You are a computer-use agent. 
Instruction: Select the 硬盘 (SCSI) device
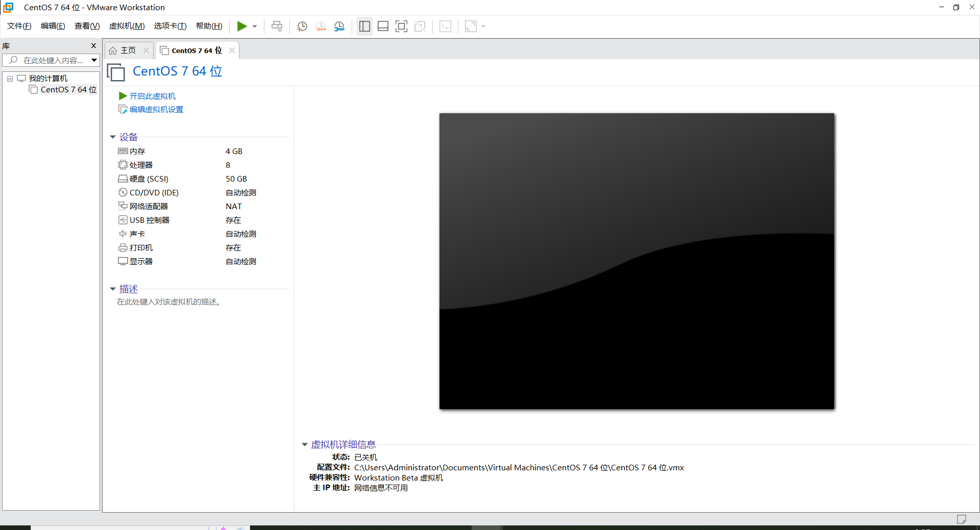149,179
